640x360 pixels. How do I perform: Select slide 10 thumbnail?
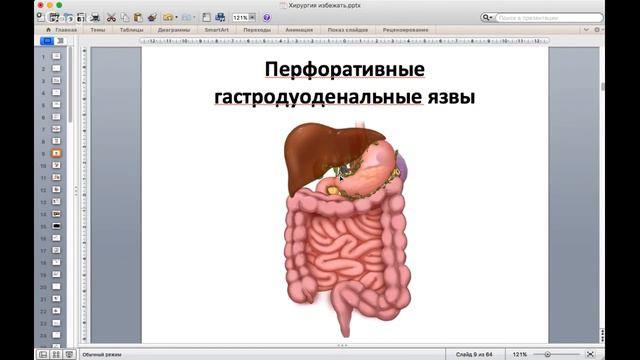coord(56,165)
